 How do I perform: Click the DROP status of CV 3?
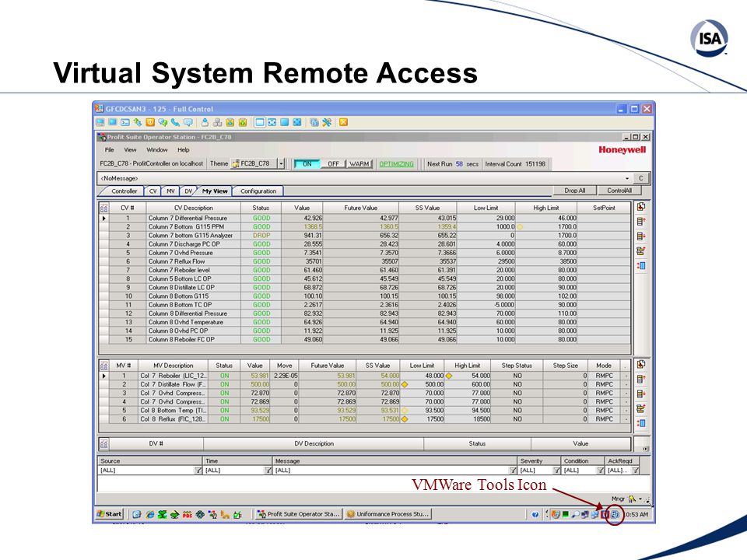click(x=261, y=235)
